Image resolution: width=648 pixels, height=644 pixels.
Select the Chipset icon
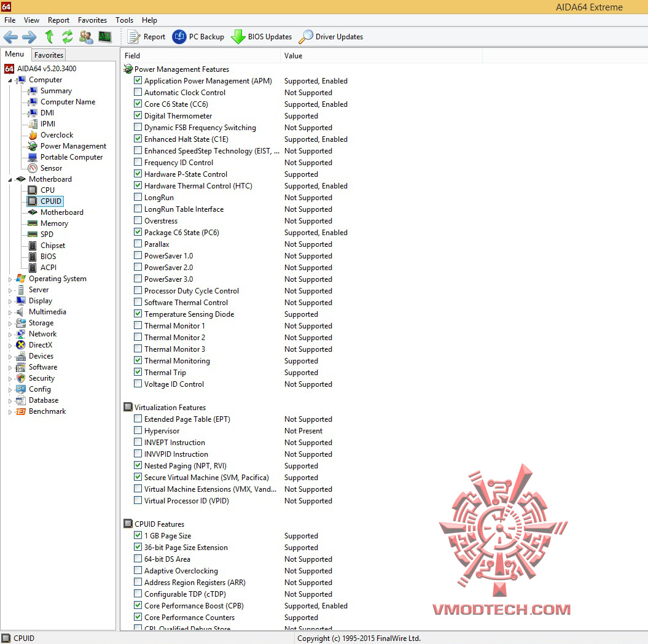[x=33, y=246]
